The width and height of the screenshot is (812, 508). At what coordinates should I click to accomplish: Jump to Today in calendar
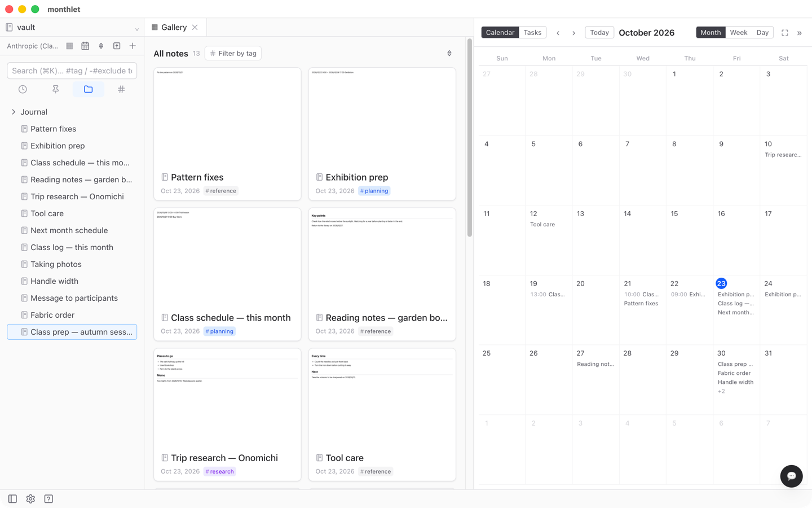click(x=599, y=33)
